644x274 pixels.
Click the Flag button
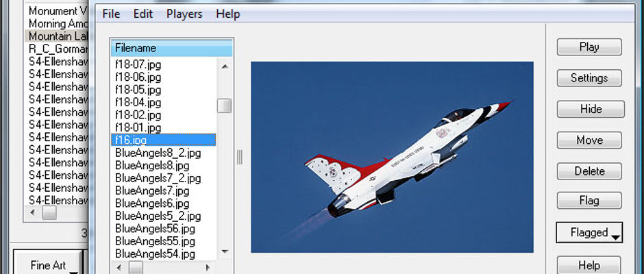click(589, 201)
